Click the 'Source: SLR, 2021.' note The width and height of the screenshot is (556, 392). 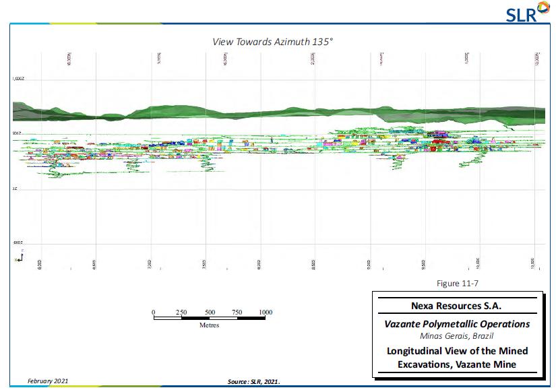tap(254, 382)
